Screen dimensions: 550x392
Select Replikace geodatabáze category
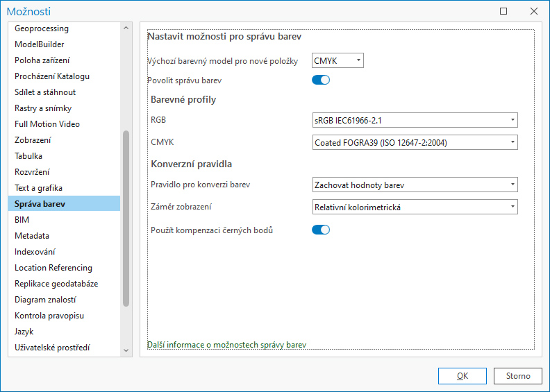(x=64, y=283)
